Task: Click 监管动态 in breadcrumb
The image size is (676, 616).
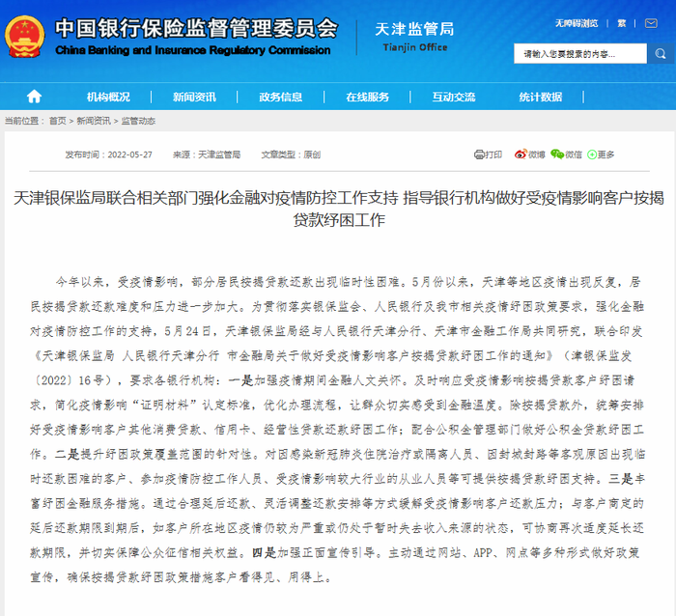Action: (x=138, y=121)
